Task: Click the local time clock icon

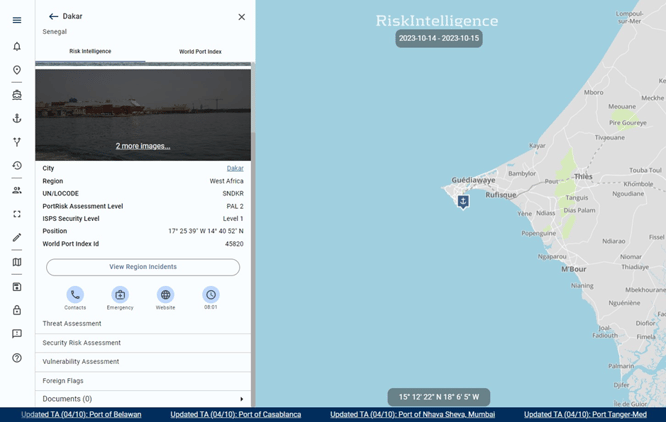Action: (x=211, y=295)
